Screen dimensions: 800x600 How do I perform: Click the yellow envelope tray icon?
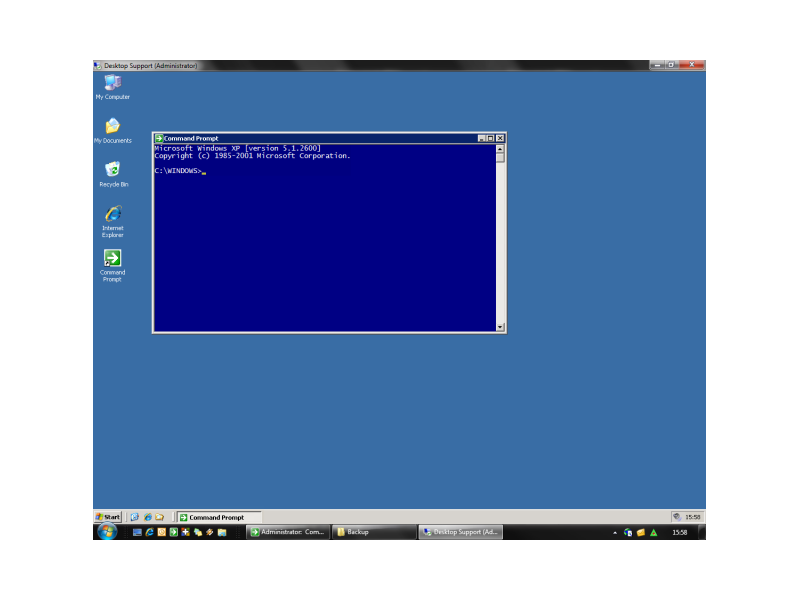tap(640, 532)
